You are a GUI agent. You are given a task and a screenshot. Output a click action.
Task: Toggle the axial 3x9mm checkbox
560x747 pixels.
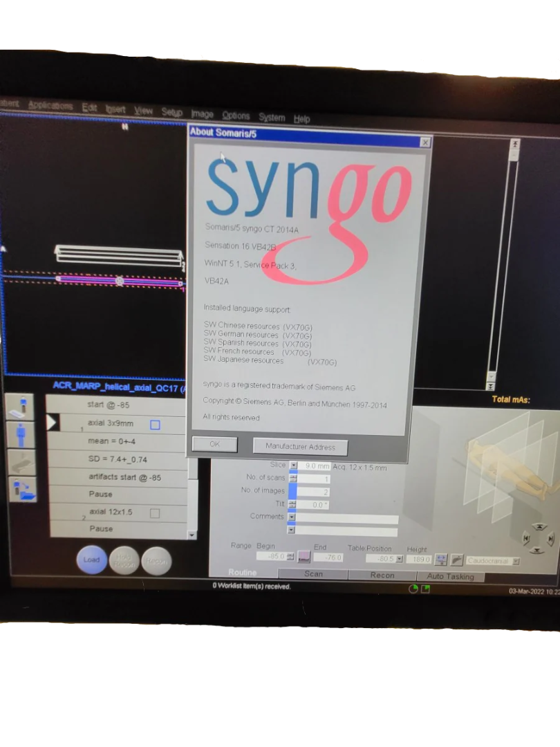156,425
